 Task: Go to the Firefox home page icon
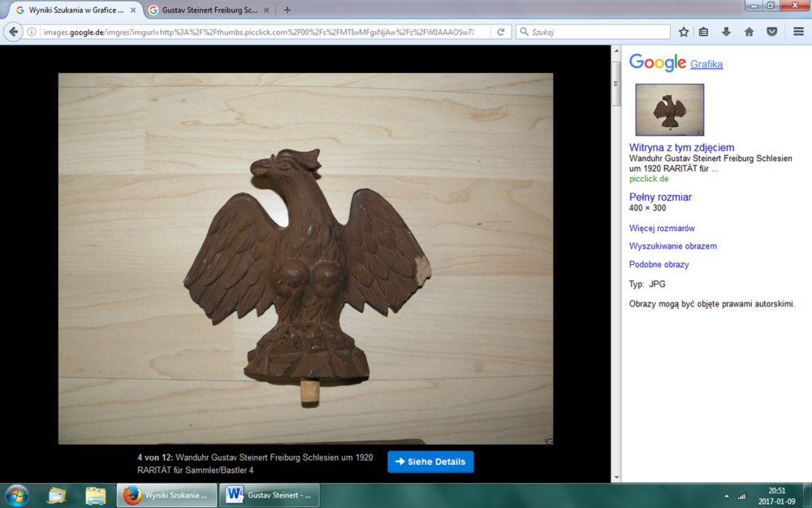(749, 32)
